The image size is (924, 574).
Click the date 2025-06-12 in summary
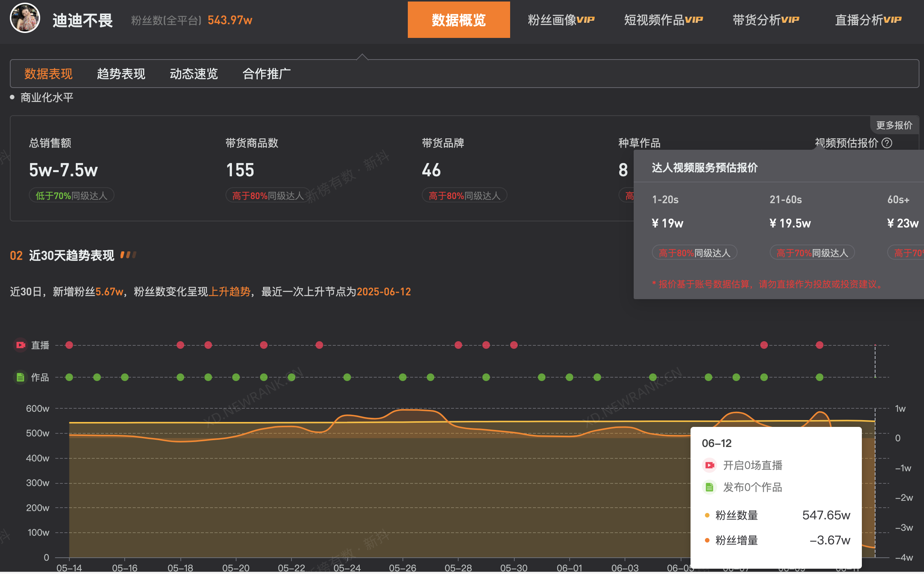tap(384, 292)
